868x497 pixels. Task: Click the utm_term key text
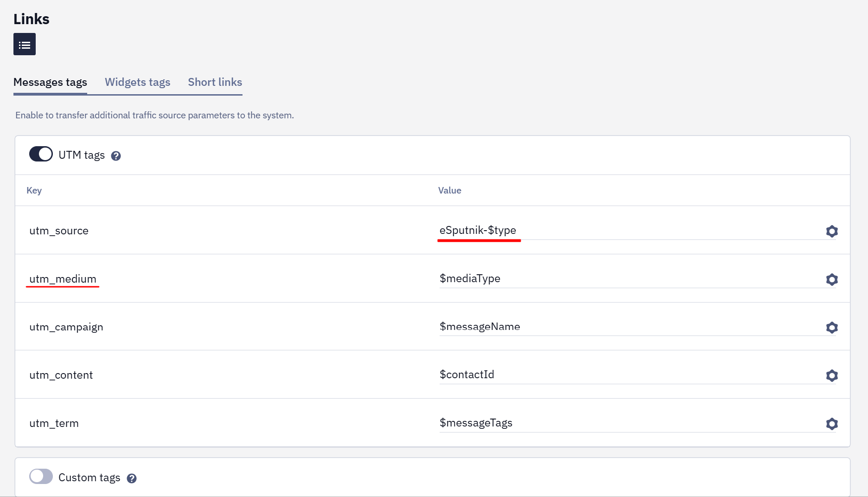(54, 423)
